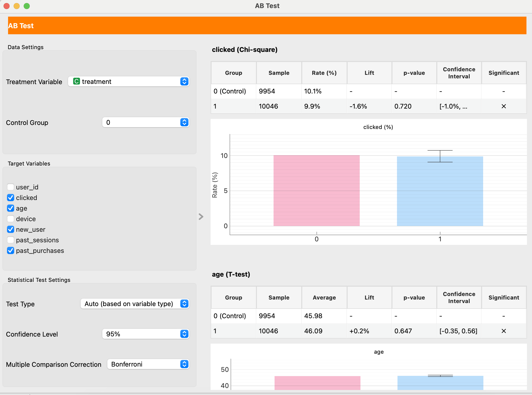Open the Test Type dropdown
532x395 pixels.
[x=135, y=304]
